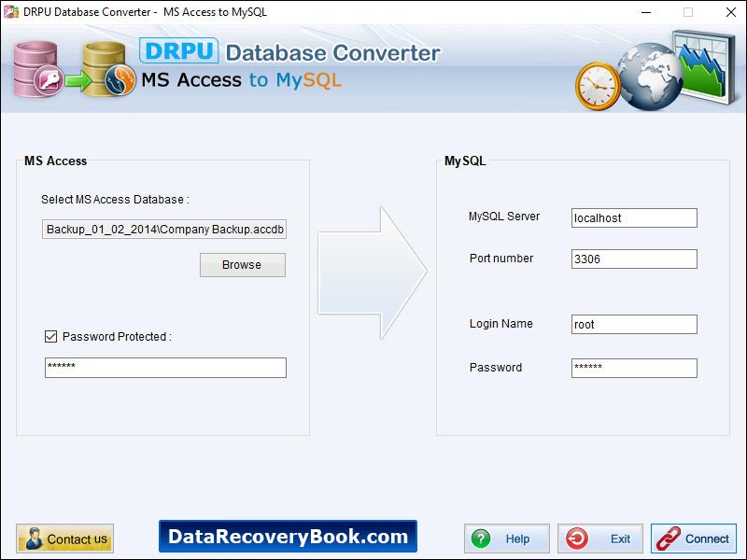Click the person icon on Contact us button
Viewport: 747px width, 560px height.
tap(32, 539)
